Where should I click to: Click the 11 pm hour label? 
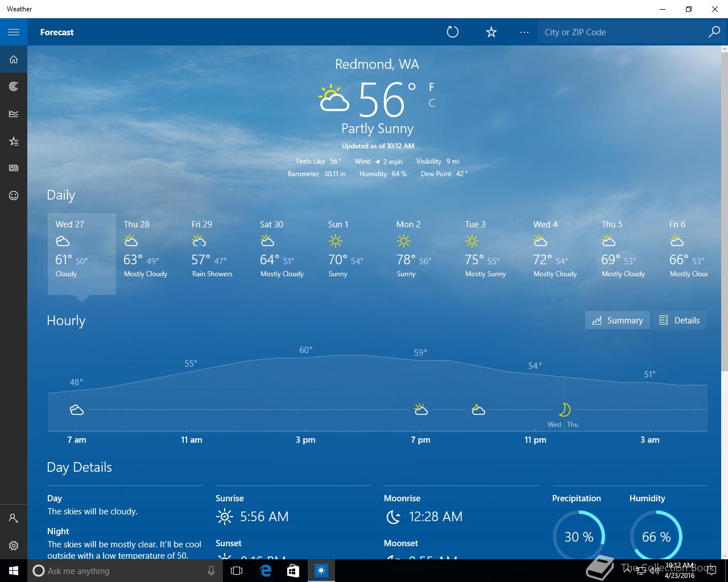pos(535,440)
